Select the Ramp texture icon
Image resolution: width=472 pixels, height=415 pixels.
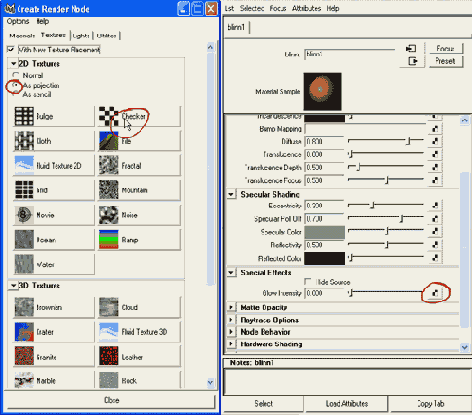pyautogui.click(x=109, y=240)
